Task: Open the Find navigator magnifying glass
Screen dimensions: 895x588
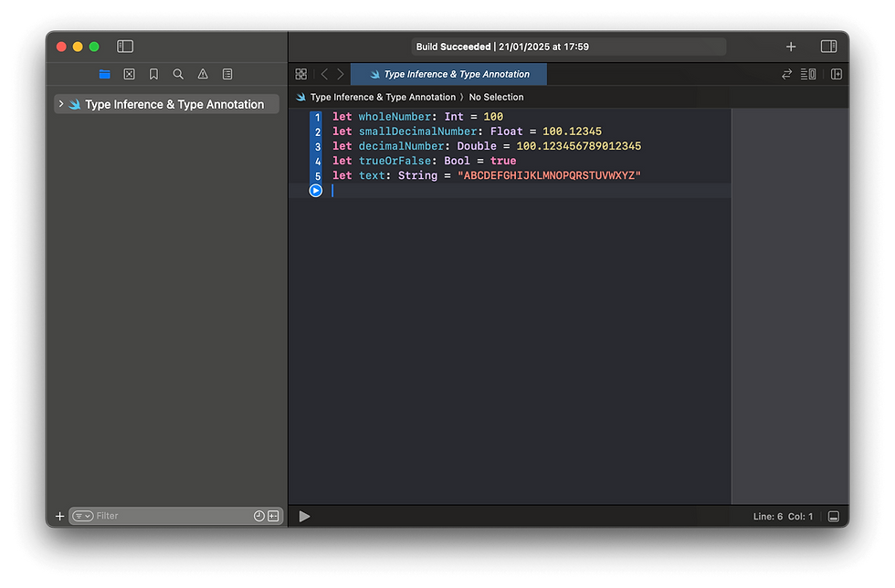Action: point(178,74)
